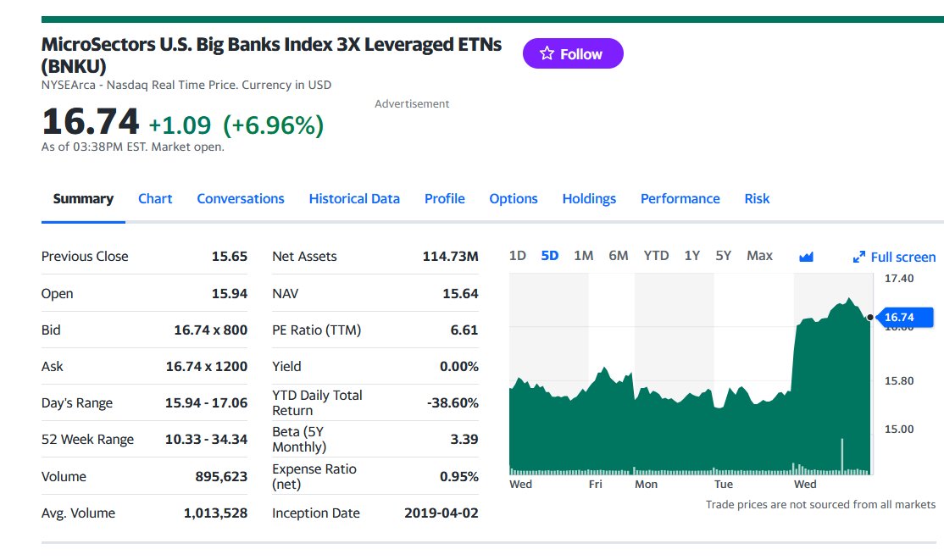Click the 15.00 y-axis label
944x560 pixels.
point(899,430)
